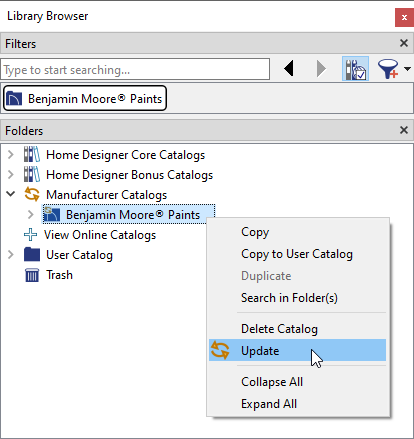This screenshot has height=439, width=414.
Task: Click the Manufacturer Catalogs update icon
Action: (32, 194)
